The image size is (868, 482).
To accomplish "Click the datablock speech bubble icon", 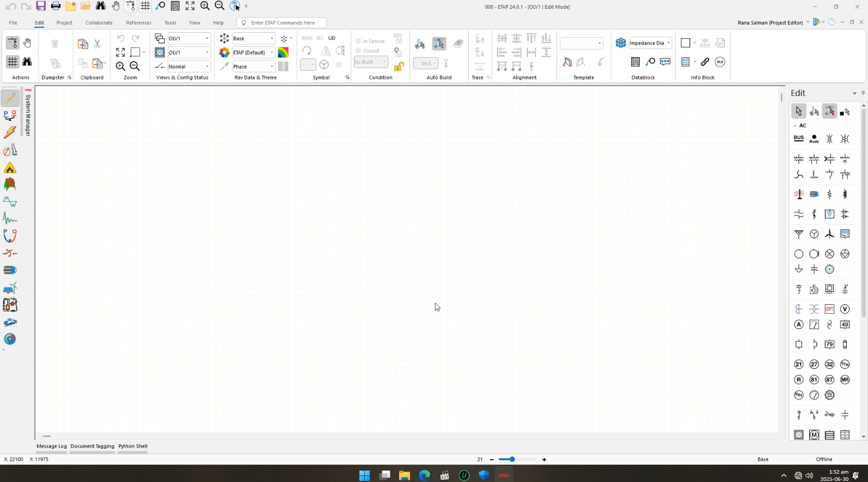I will point(665,62).
